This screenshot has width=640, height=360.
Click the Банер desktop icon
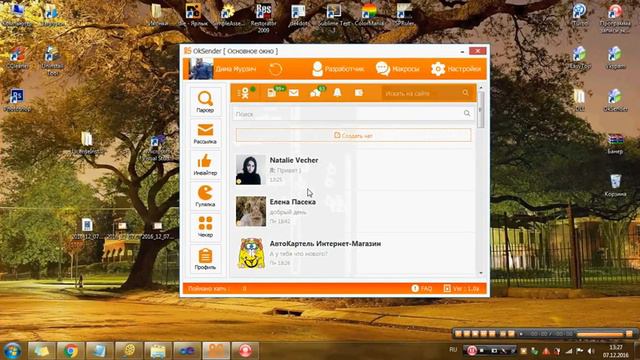click(x=615, y=144)
